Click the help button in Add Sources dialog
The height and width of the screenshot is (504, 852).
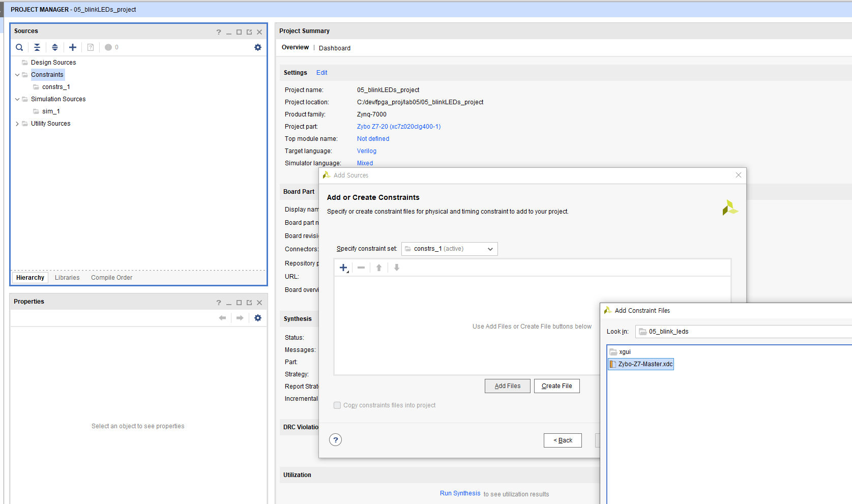click(x=335, y=440)
